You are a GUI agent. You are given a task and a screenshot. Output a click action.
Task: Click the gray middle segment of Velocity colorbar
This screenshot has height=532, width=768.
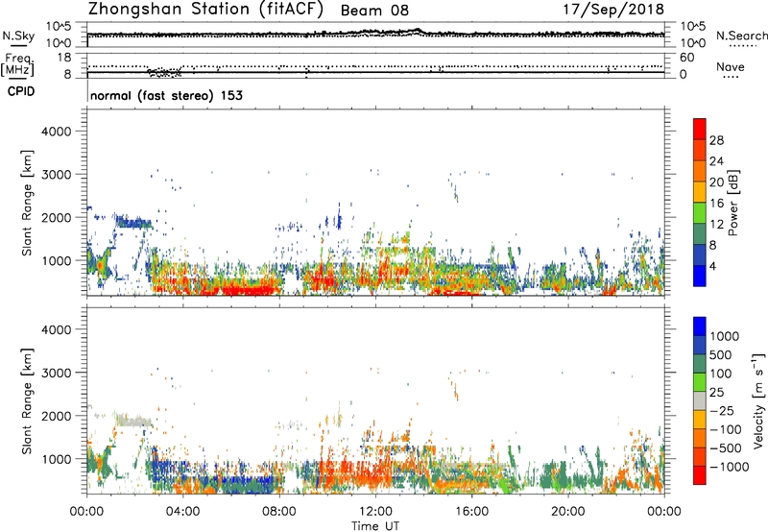tap(700, 400)
